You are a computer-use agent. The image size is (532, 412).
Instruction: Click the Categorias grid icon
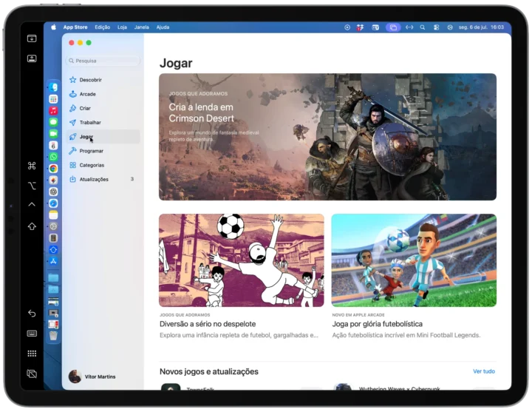(72, 165)
